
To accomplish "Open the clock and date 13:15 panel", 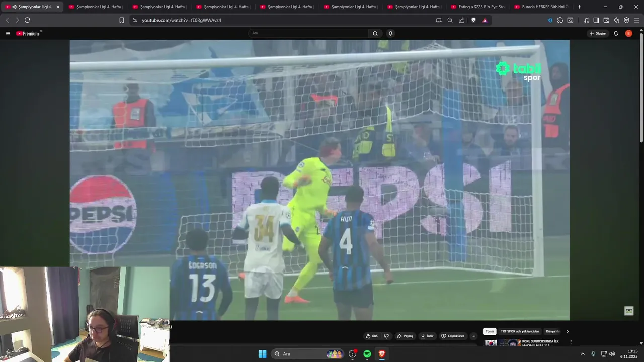I will click(x=629, y=354).
